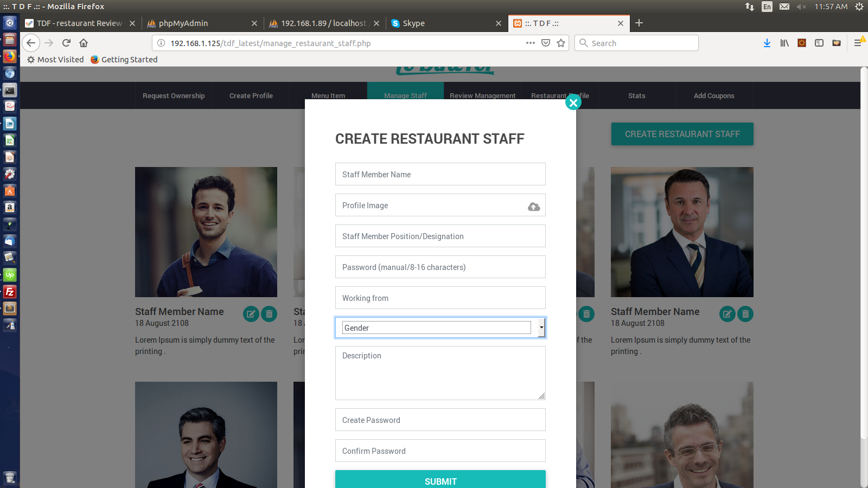Viewport: 868px width, 488px height.
Task: Focus the Description text area
Action: [x=441, y=373]
